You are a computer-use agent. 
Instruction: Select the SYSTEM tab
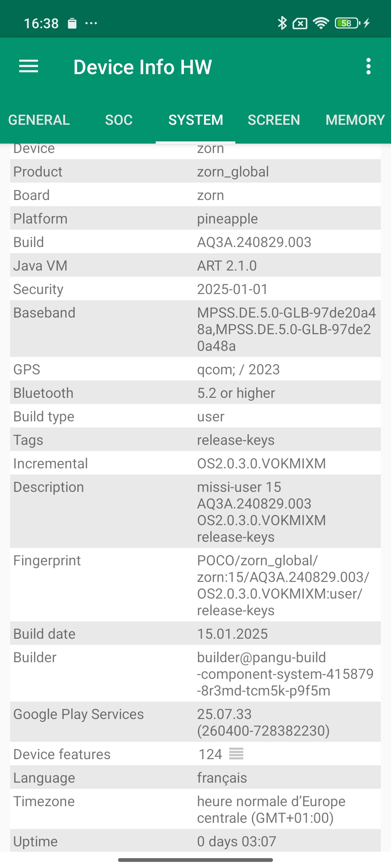[195, 120]
